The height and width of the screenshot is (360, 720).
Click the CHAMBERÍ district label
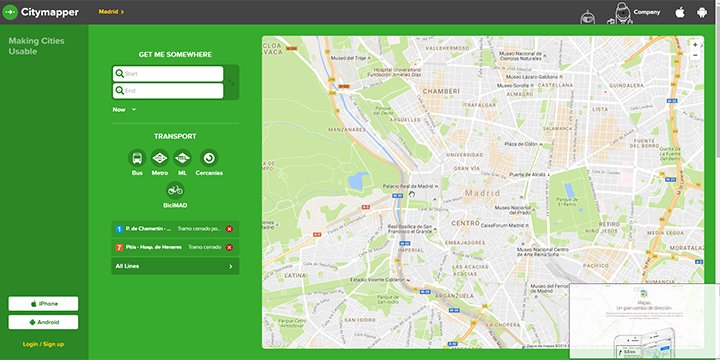point(441,91)
